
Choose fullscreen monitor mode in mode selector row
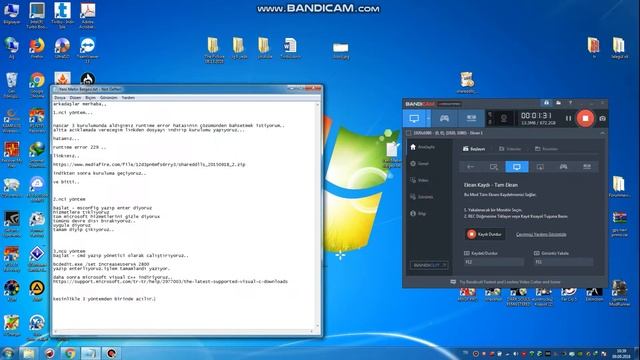517,167
